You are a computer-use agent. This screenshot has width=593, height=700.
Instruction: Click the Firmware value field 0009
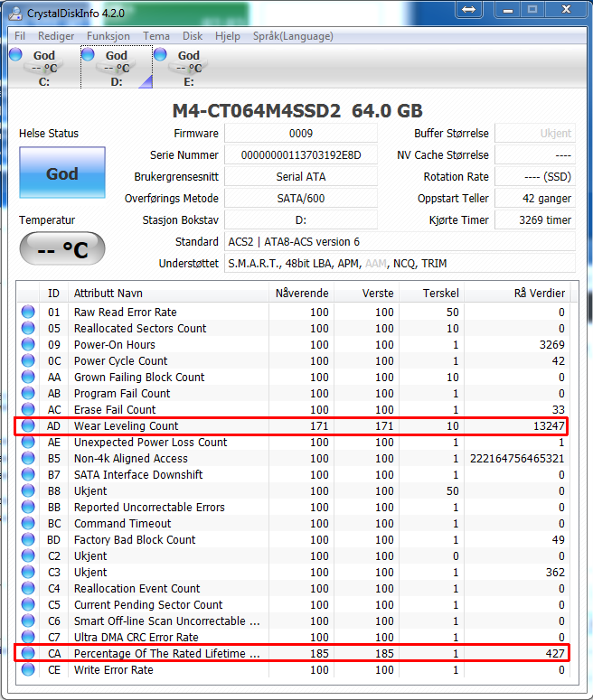[301, 133]
